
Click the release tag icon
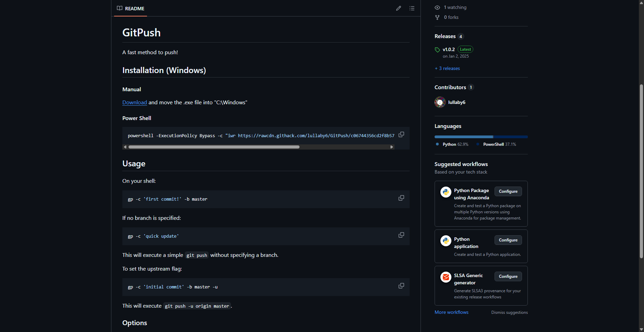point(437,50)
